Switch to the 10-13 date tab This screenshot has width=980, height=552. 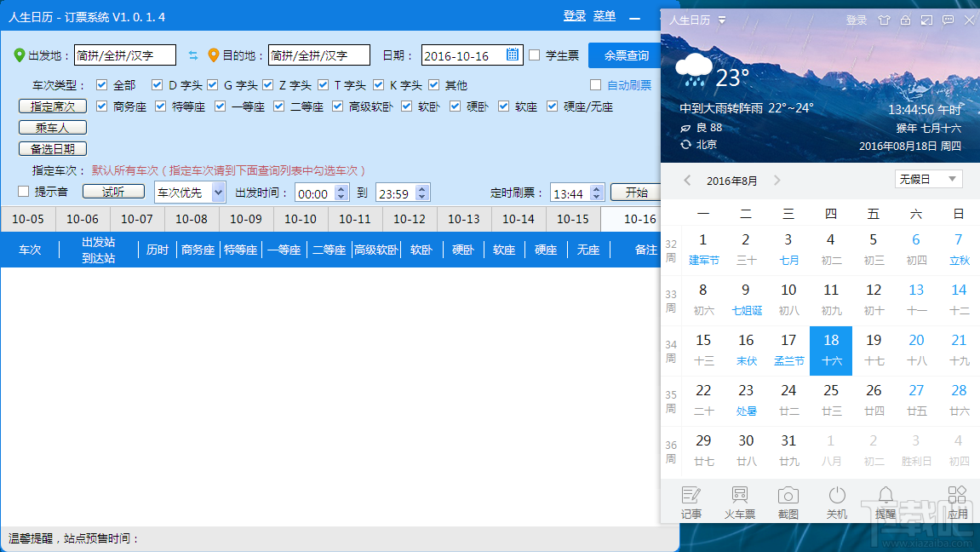click(x=464, y=219)
